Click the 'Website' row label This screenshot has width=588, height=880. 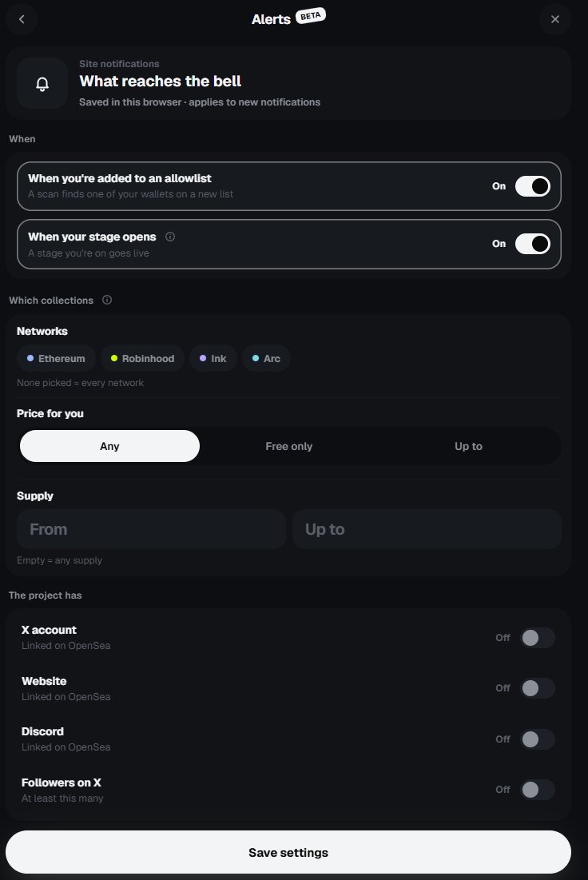[x=44, y=681]
